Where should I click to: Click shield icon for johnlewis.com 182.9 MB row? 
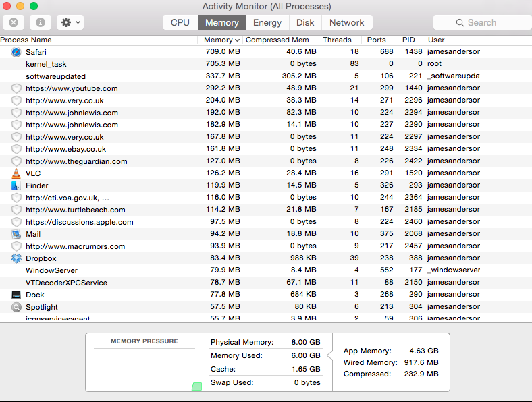tap(16, 125)
